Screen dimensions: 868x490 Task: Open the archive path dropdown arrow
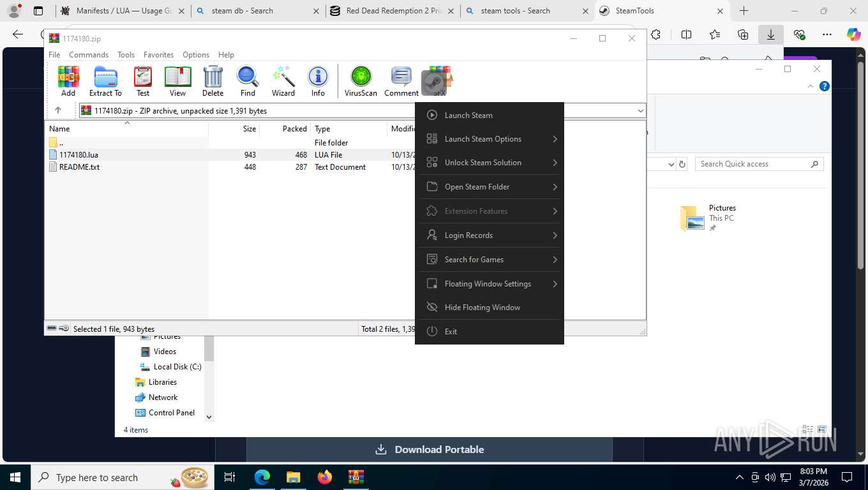tap(640, 111)
